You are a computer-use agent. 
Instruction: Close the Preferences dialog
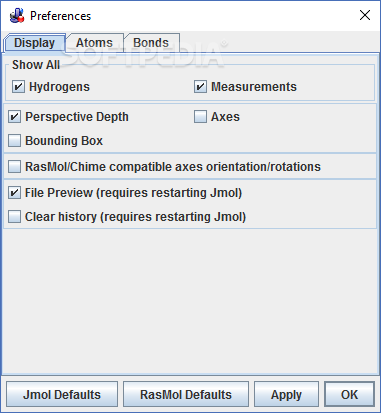365,15
